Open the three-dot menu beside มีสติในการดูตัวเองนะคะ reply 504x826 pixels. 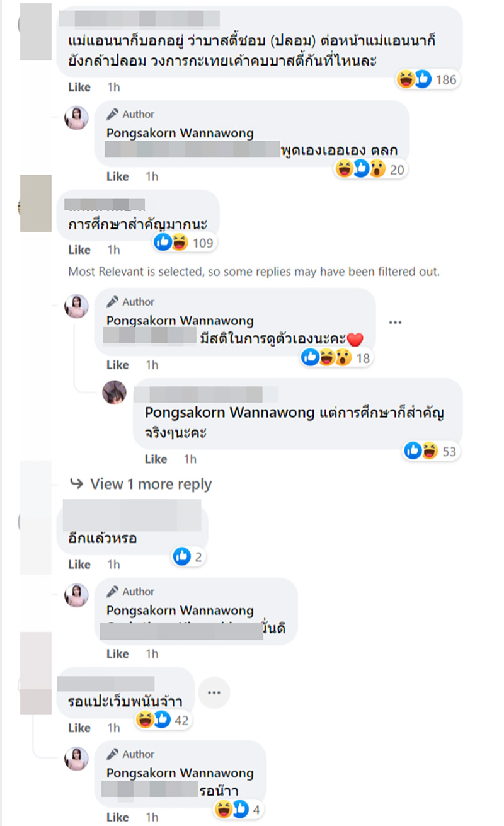tap(395, 322)
